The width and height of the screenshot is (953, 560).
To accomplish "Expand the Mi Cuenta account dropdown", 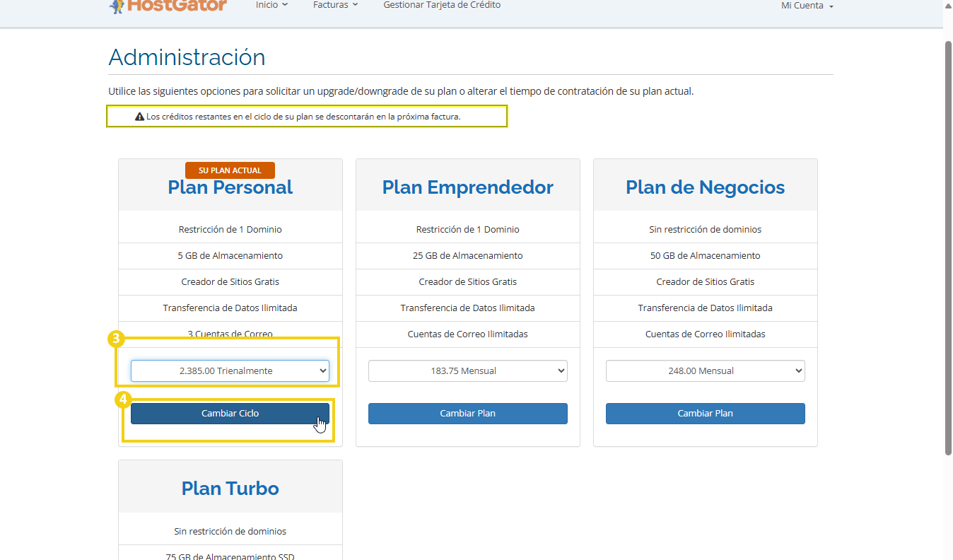I will point(807,6).
